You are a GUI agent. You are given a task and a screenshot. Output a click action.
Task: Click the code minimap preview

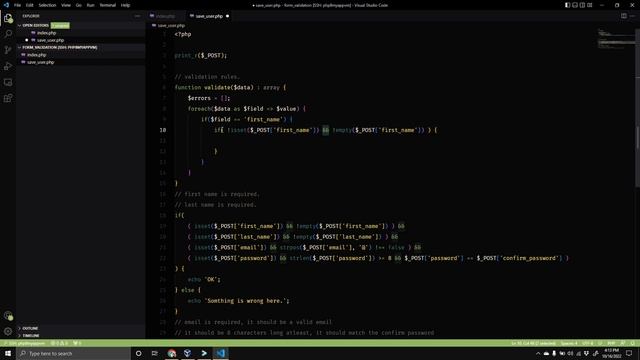point(616,39)
